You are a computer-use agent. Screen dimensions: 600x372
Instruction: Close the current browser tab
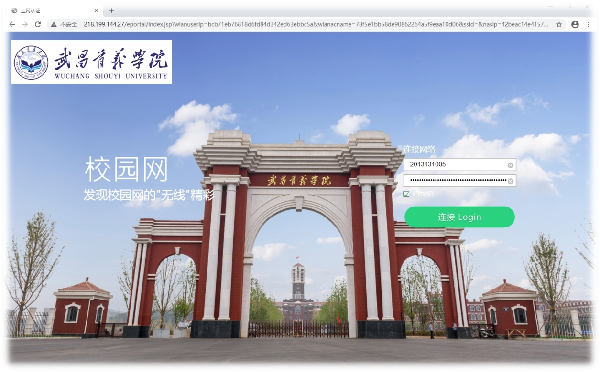point(96,11)
